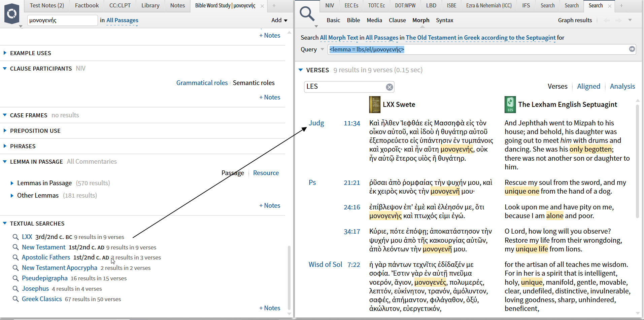Click the search icon beside Greek Classics

pos(15,299)
